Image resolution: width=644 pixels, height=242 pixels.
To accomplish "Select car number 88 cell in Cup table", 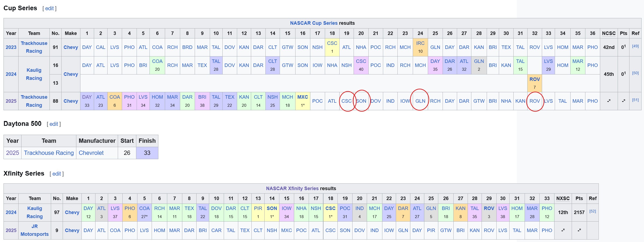I will point(55,101).
